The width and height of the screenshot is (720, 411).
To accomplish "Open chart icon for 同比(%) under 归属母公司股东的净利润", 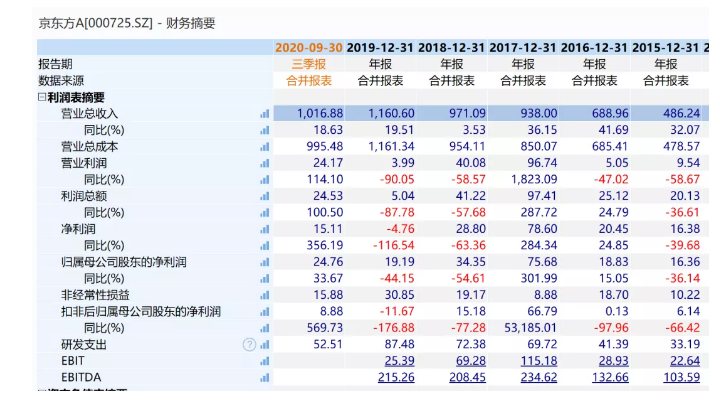I will click(264, 279).
